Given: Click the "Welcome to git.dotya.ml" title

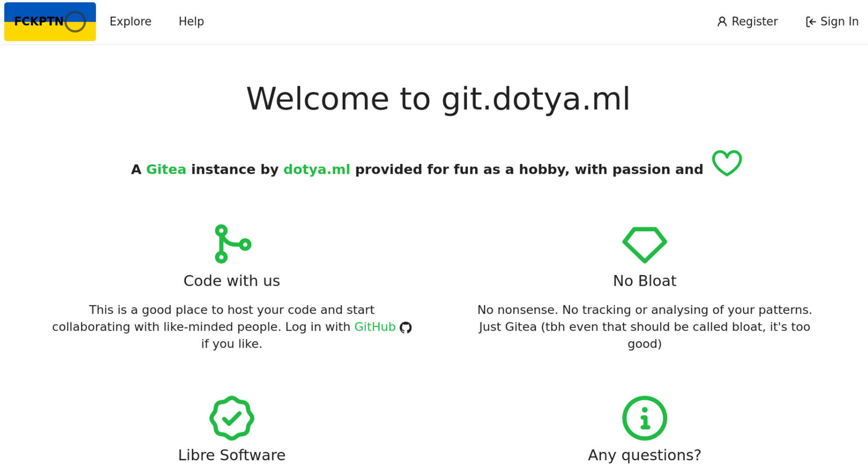Looking at the screenshot, I should pos(438,99).
